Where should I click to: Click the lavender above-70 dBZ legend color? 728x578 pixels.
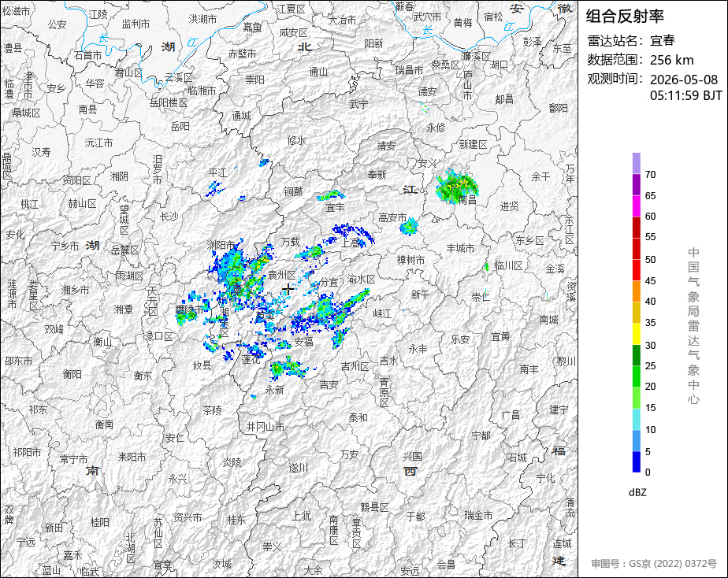click(636, 163)
